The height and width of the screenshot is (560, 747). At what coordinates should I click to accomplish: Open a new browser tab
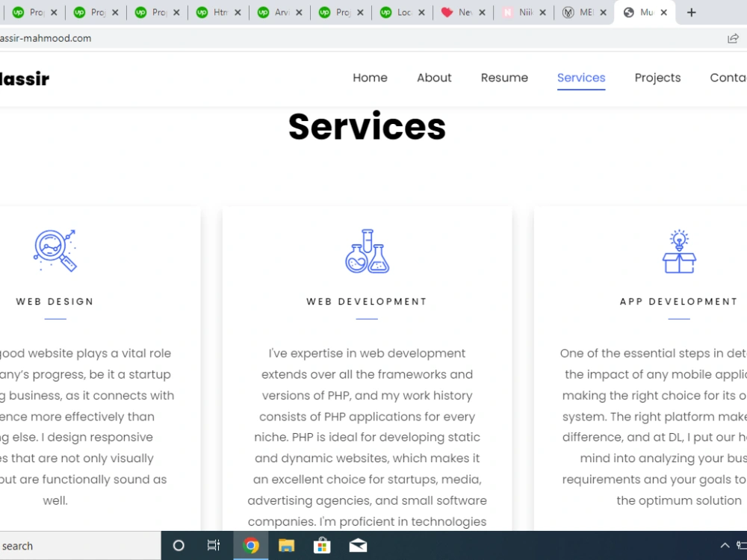691,13
